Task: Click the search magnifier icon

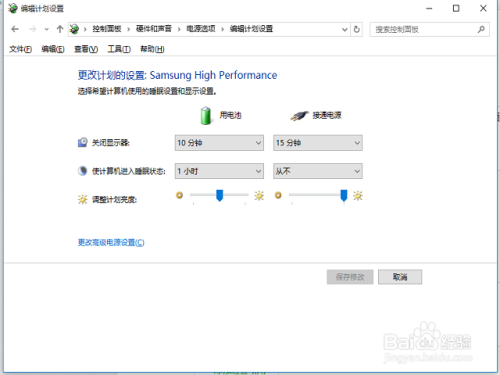Action: (481, 29)
